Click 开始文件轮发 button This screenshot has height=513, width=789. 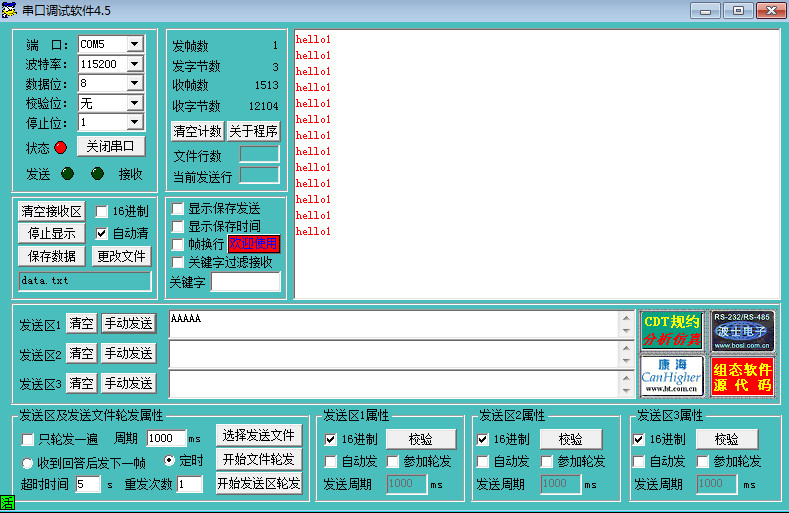click(x=259, y=459)
